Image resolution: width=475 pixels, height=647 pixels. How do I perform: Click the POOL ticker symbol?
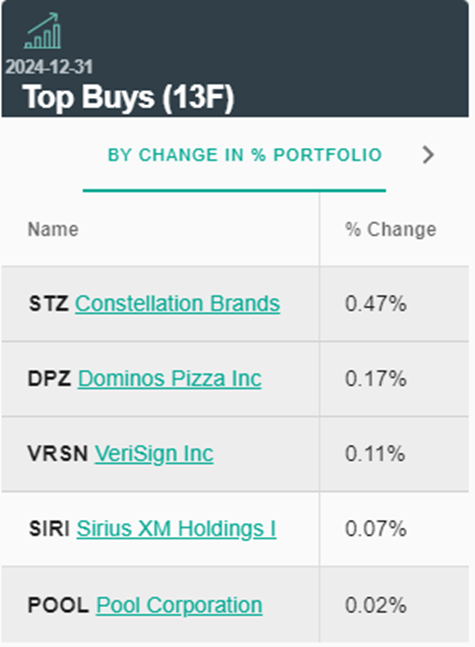click(x=59, y=605)
